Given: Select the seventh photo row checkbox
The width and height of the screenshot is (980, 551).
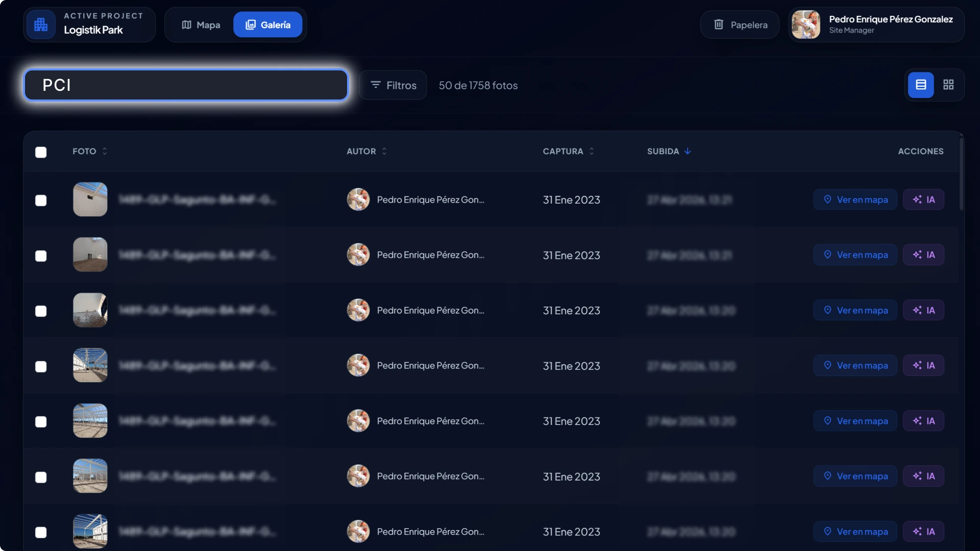Looking at the screenshot, I should [41, 532].
